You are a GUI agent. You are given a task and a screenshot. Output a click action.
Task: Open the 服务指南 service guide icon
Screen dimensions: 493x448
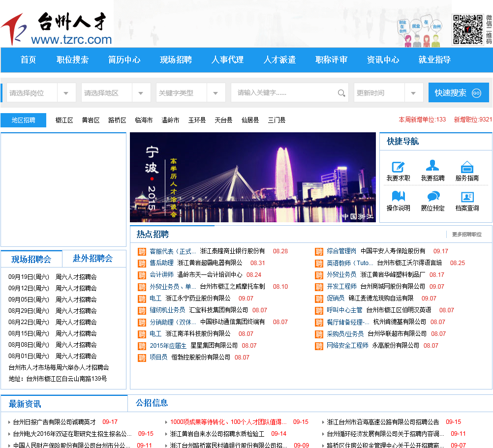pos(467,167)
